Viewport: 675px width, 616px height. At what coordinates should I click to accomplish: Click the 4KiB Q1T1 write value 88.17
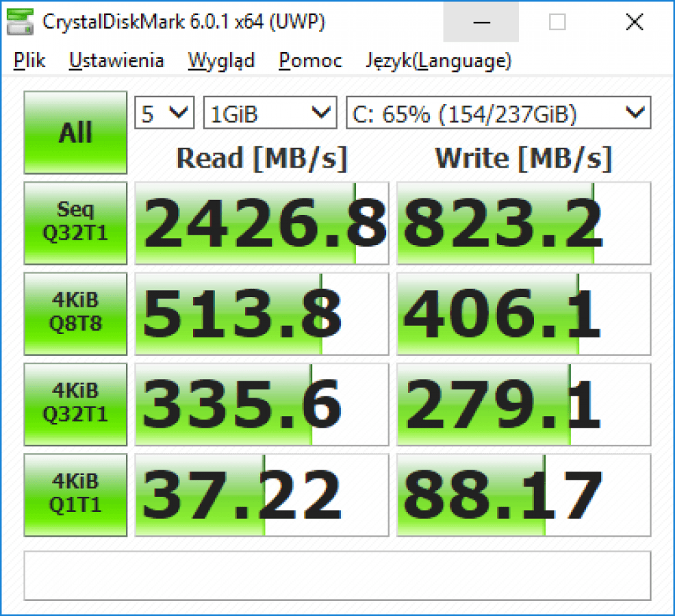[523, 494]
